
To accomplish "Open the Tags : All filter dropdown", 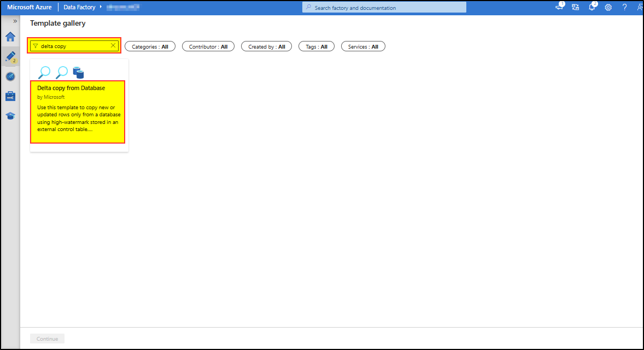I will [x=316, y=46].
